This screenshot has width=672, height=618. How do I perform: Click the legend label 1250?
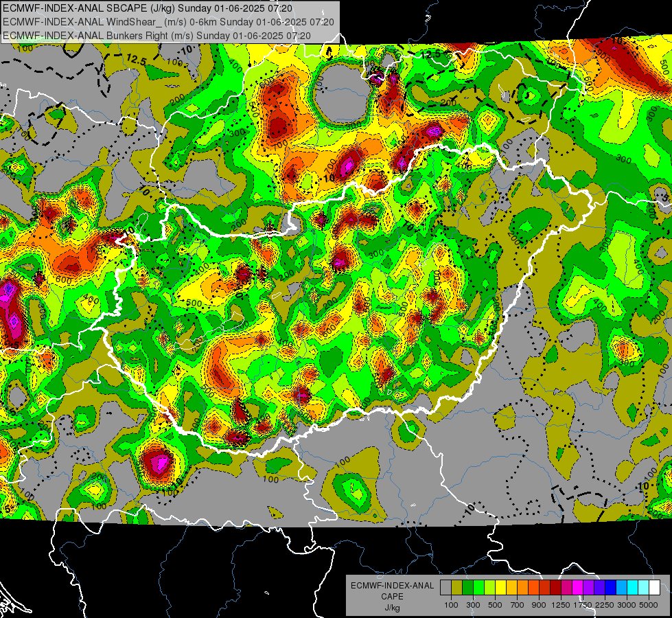(561, 605)
